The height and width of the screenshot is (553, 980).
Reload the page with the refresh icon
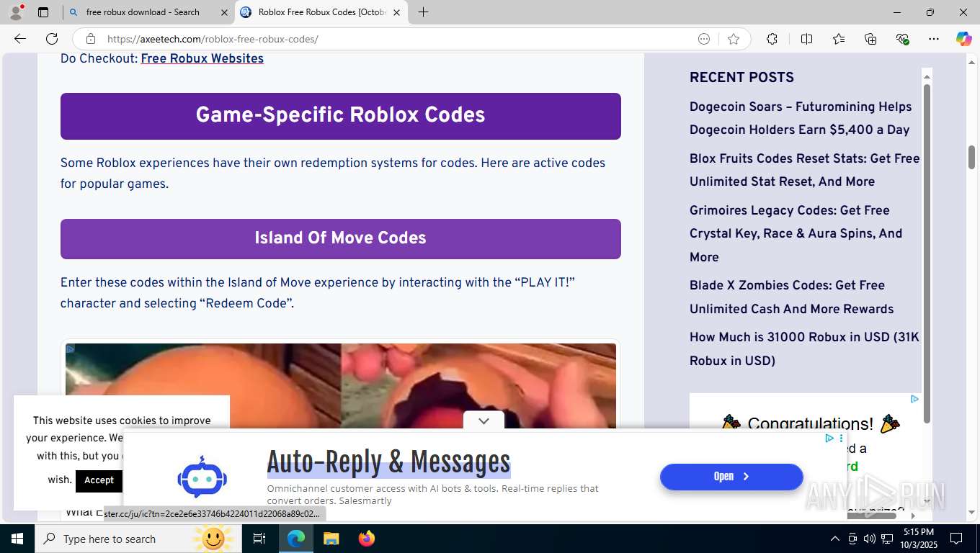pyautogui.click(x=52, y=39)
